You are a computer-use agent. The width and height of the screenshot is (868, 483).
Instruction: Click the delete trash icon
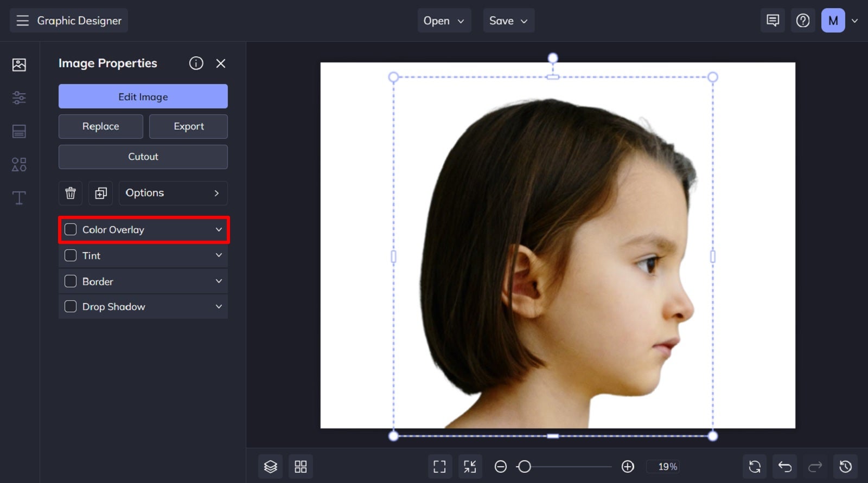coord(71,193)
